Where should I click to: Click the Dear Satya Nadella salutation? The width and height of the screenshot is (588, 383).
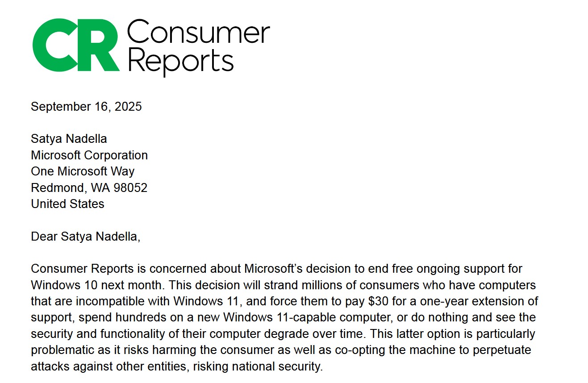tap(85, 237)
